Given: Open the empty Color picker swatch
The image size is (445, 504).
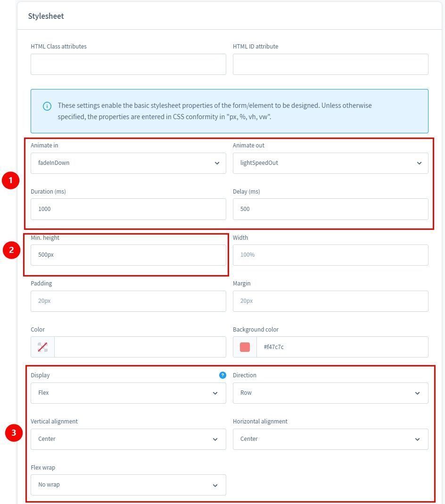Looking at the screenshot, I should (x=42, y=347).
